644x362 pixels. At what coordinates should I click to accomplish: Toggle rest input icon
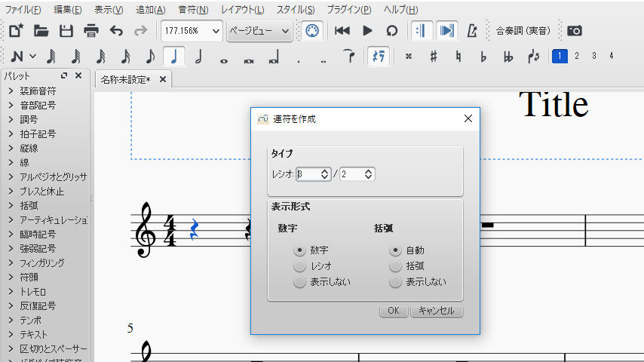[x=379, y=57]
